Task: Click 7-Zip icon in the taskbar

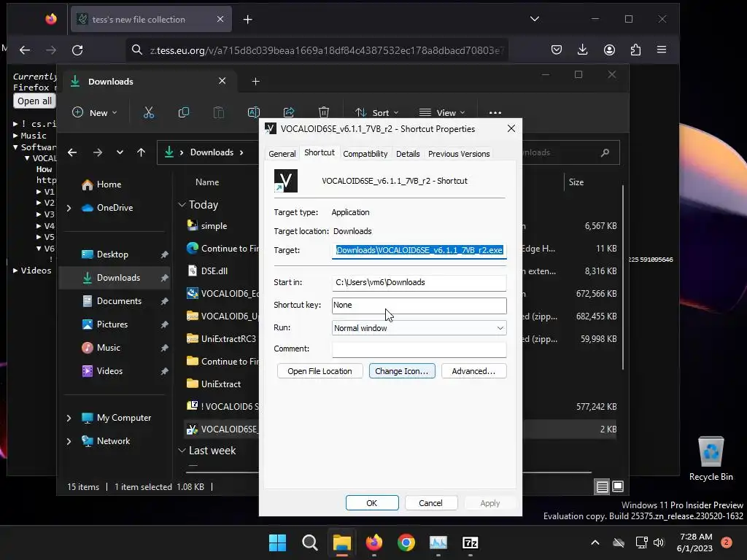Action: point(471,542)
